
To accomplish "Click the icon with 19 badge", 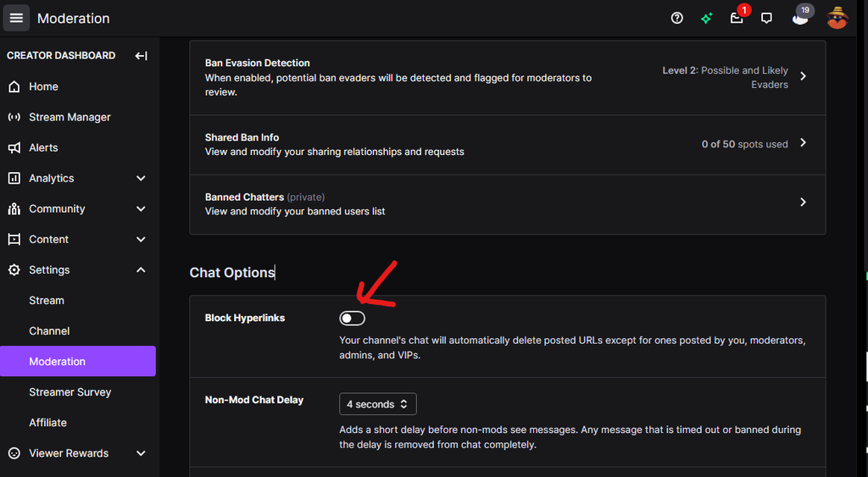I will click(800, 17).
